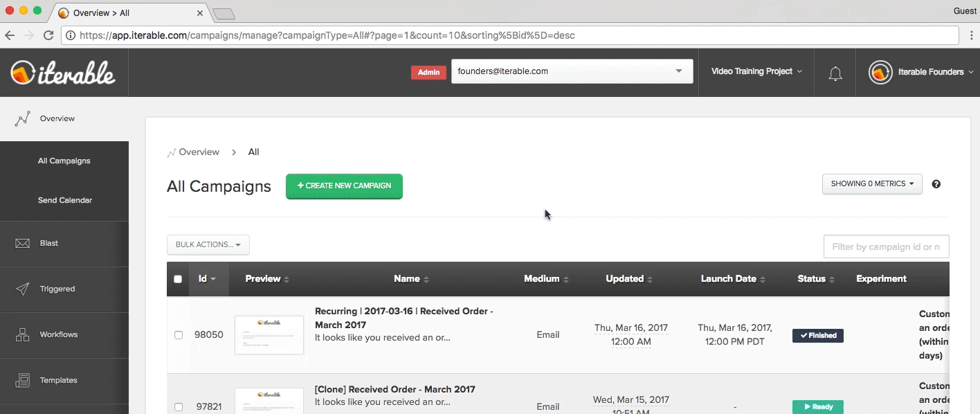
Task: Check the box for campaign 98050
Action: click(x=178, y=335)
